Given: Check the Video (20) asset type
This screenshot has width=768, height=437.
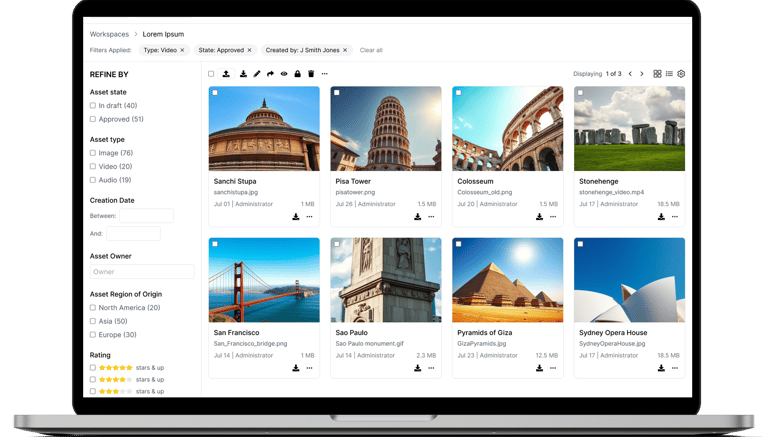Looking at the screenshot, I should (93, 167).
